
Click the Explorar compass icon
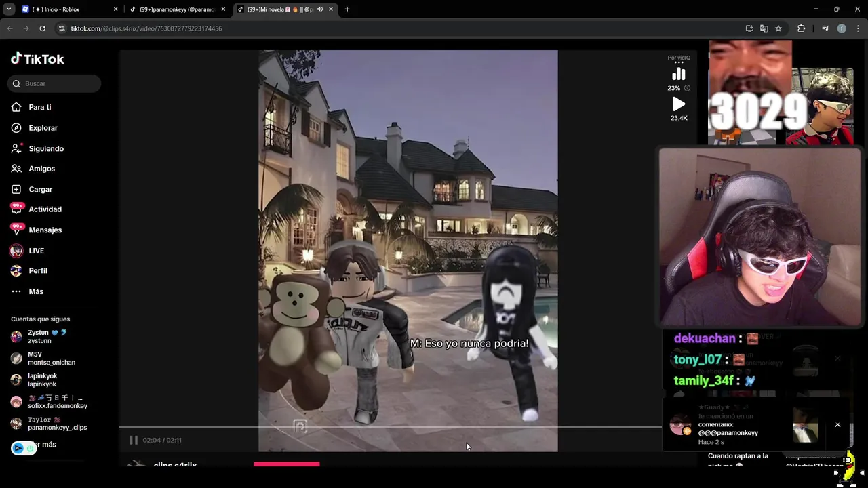pos(16,128)
